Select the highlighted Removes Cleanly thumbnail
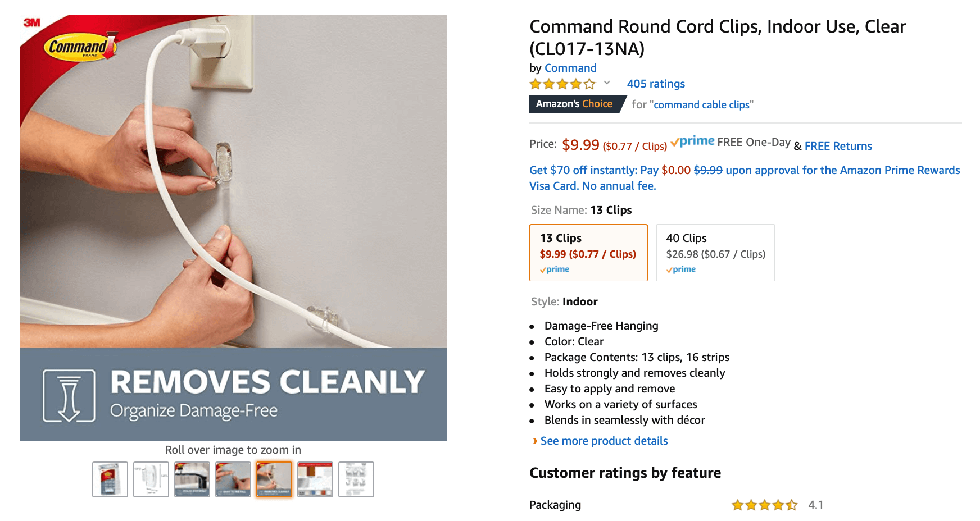The height and width of the screenshot is (521, 980). tap(274, 479)
